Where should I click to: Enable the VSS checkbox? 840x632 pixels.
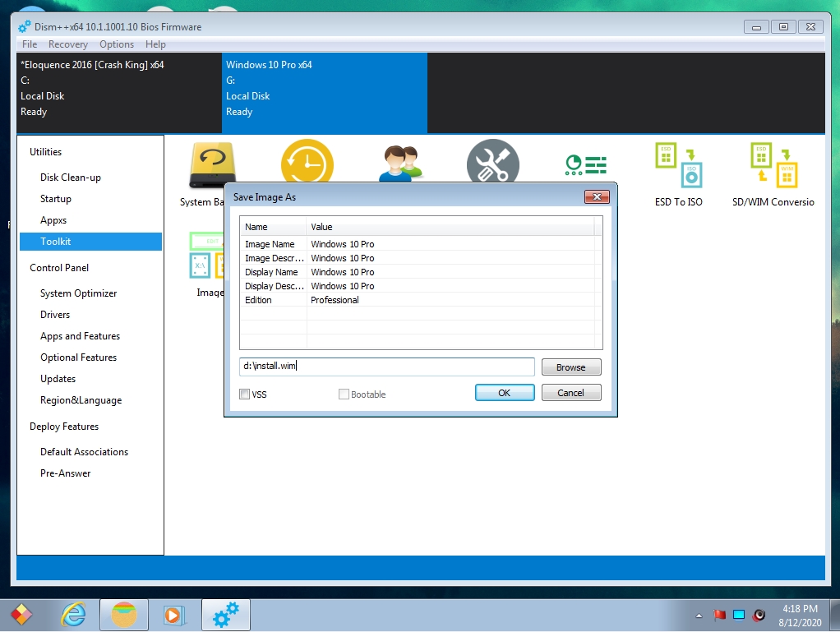click(x=244, y=394)
